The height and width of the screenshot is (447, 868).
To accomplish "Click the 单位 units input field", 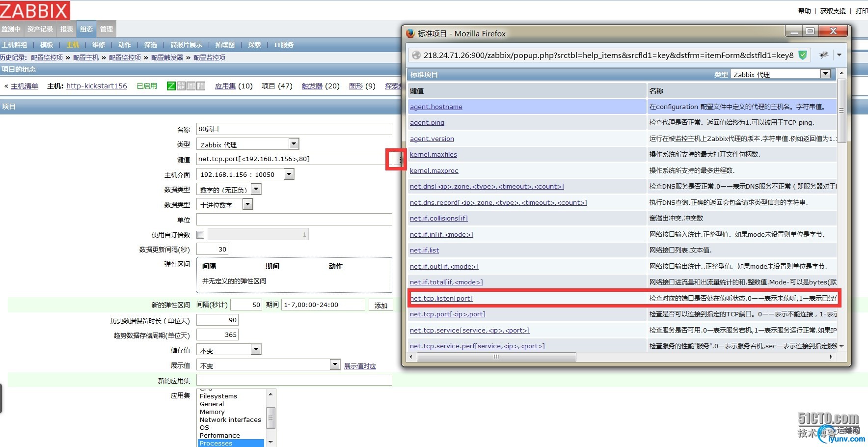I will 294,220.
